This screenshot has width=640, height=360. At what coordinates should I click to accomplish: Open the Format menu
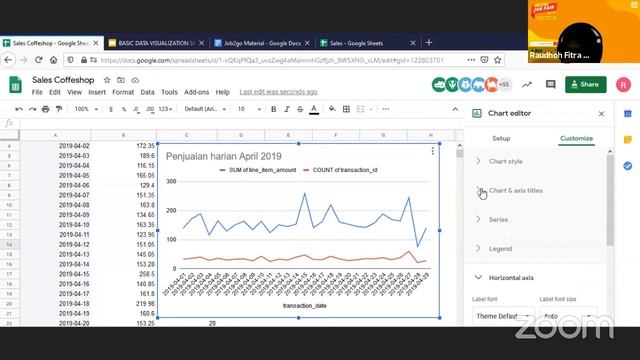point(123,92)
